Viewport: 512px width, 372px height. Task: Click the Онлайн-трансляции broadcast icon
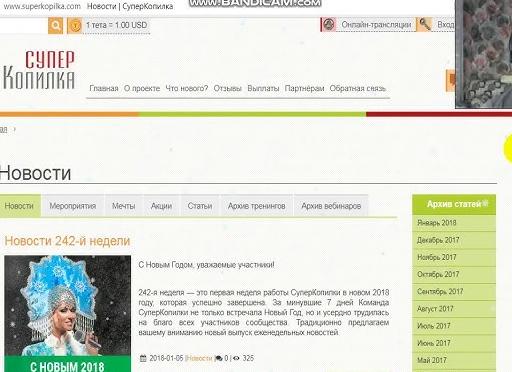[x=329, y=24]
